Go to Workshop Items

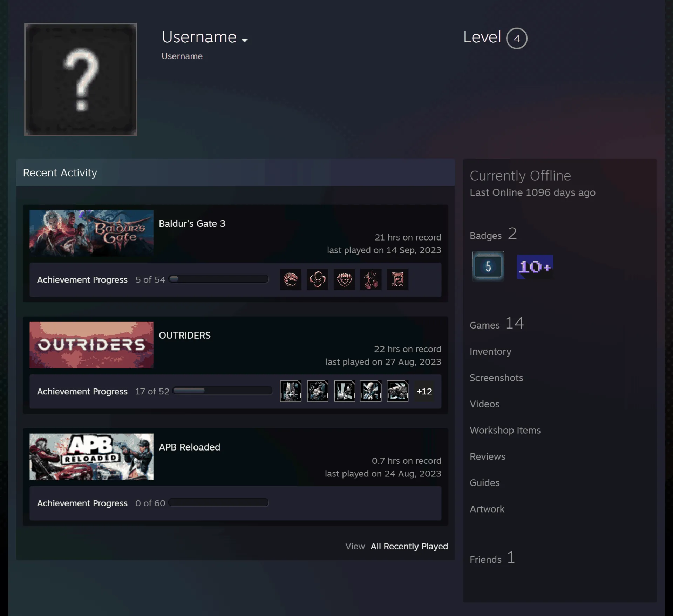pyautogui.click(x=505, y=430)
